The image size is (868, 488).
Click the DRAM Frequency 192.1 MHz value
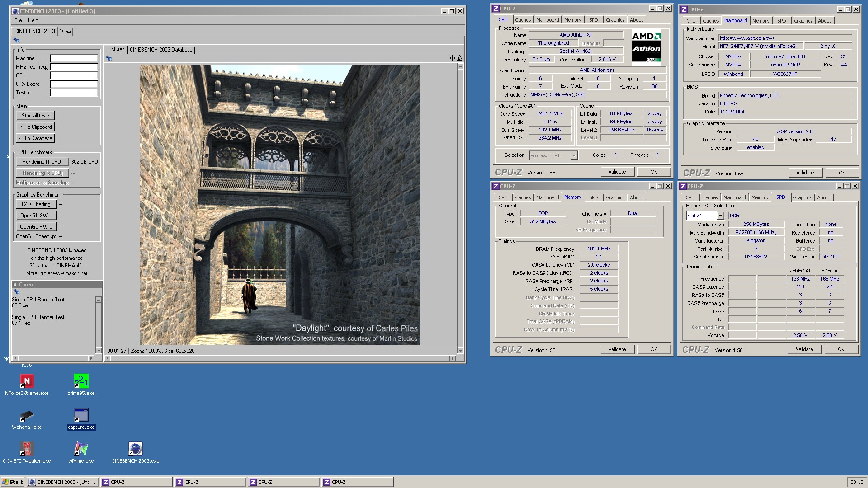599,249
